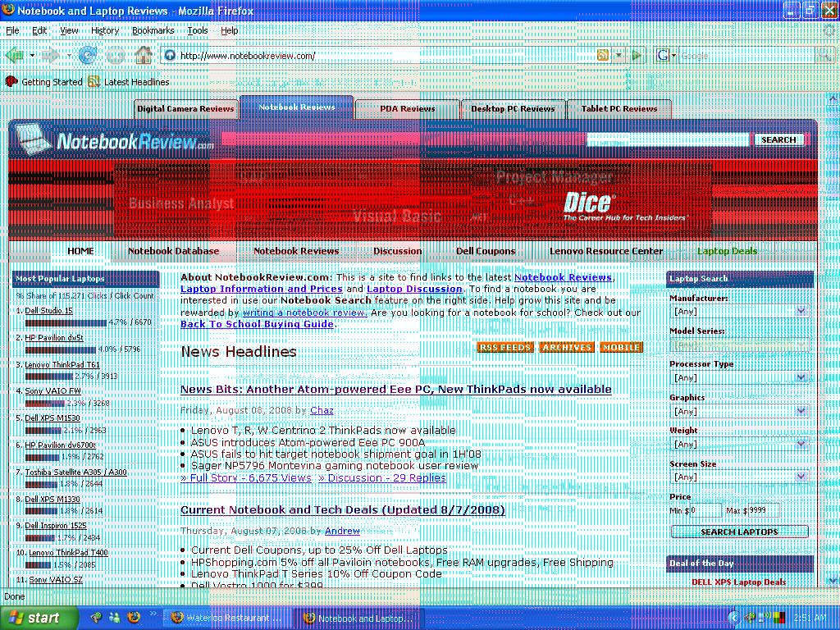
Task: Switch to PDA Reviews tab
Action: coord(407,108)
